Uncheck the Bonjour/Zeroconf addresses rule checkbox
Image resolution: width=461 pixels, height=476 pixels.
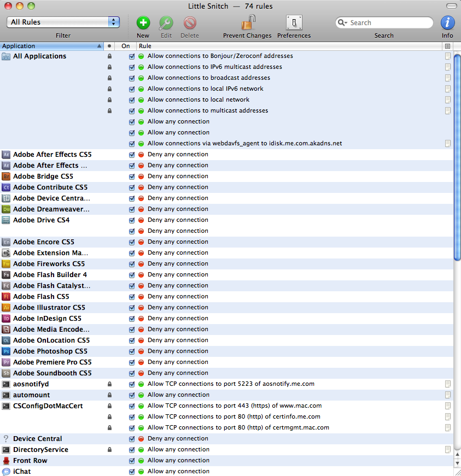click(x=132, y=56)
